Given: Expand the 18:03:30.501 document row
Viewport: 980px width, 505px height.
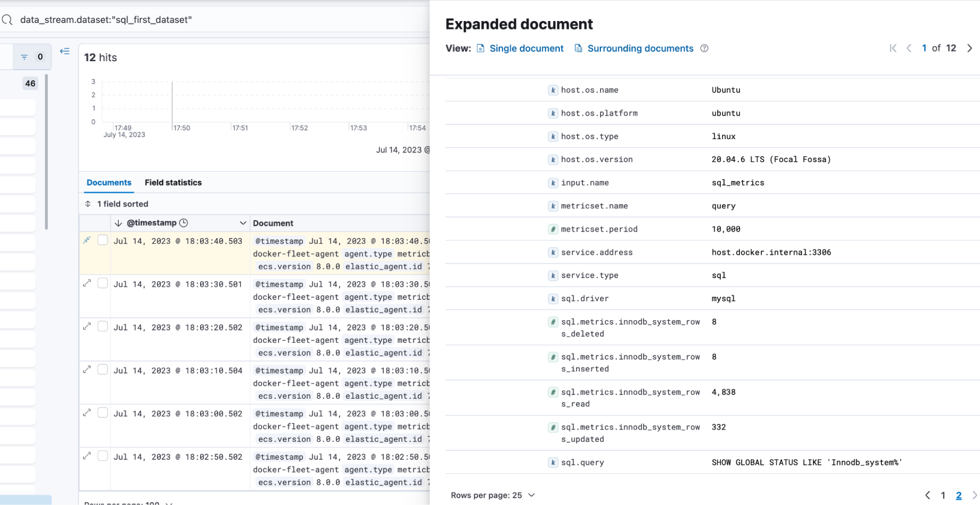Looking at the screenshot, I should pos(87,283).
